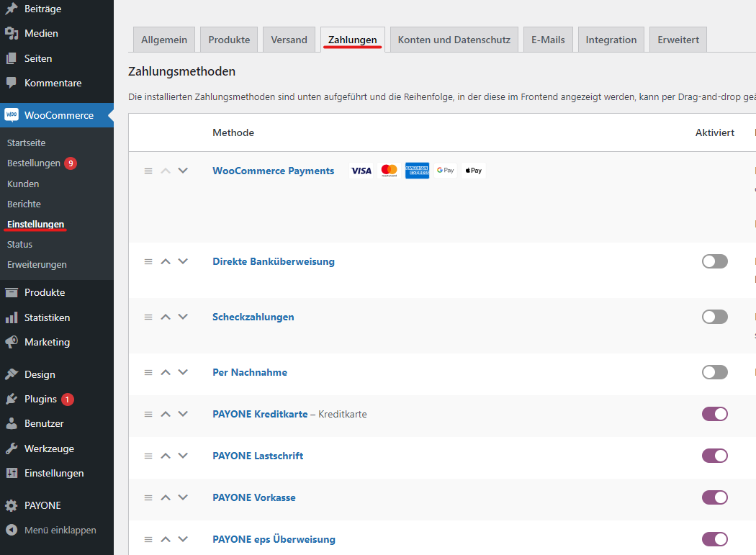Open the Integration tab
The image size is (756, 555).
(x=611, y=40)
